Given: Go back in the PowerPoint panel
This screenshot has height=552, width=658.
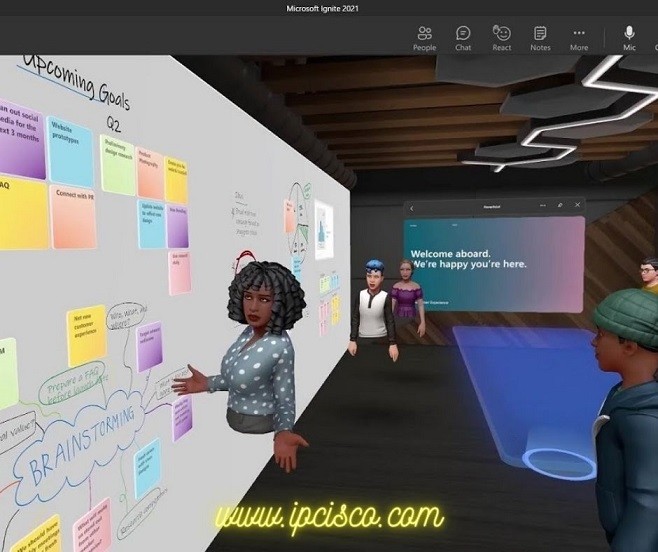Looking at the screenshot, I should click(x=412, y=208).
